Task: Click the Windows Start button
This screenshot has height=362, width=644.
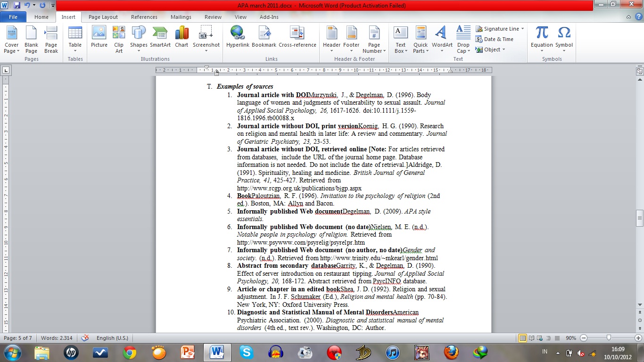Action: [12, 352]
